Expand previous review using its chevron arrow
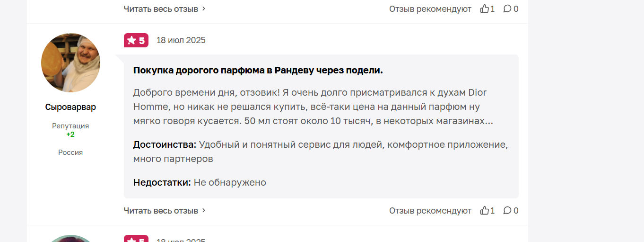The image size is (644, 242). 204,9
